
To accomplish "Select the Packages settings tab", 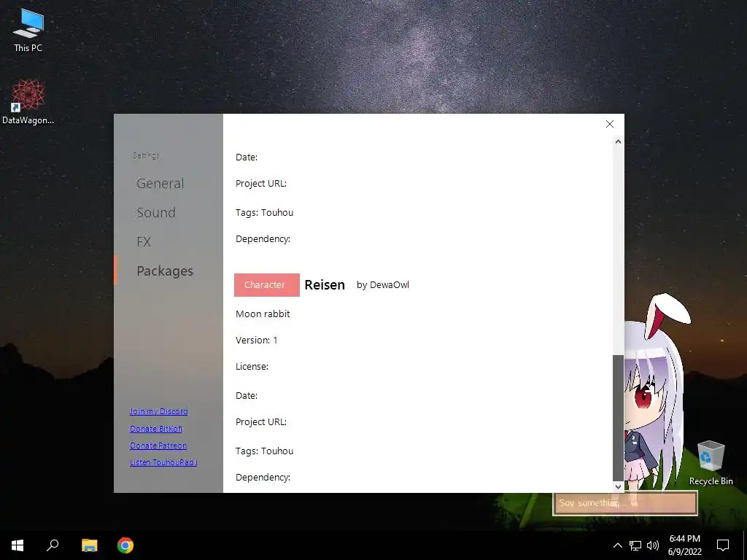I will [165, 271].
